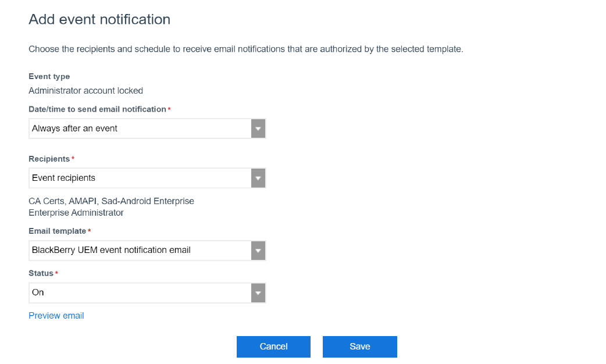Click the arrow icon on Status dropdown
The width and height of the screenshot is (606, 364).
click(258, 292)
